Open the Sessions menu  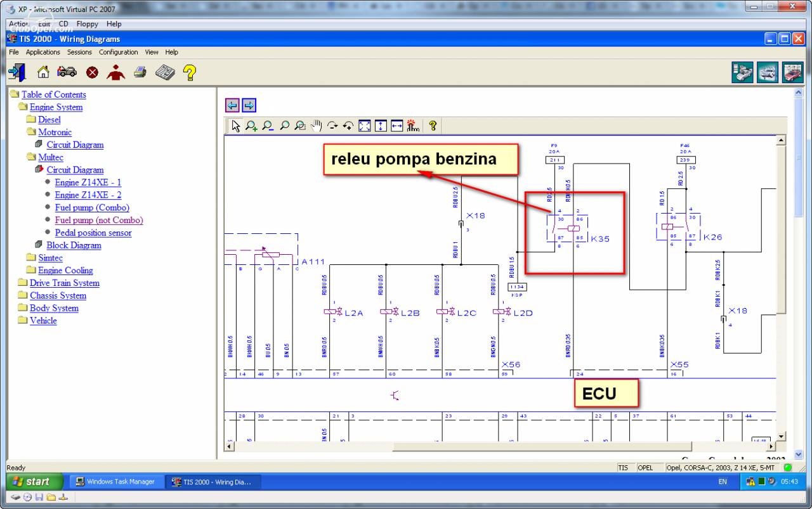(x=79, y=52)
